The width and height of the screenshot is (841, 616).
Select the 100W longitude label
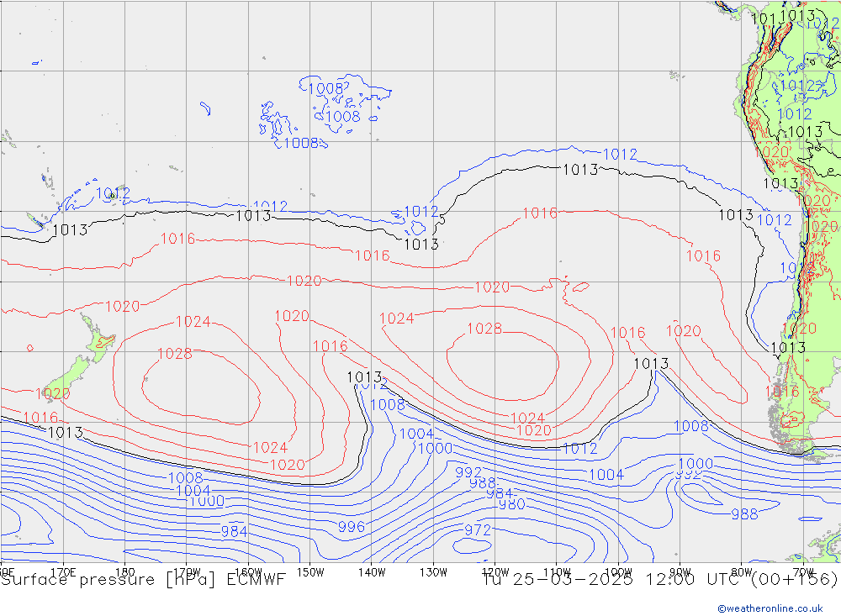(618, 572)
